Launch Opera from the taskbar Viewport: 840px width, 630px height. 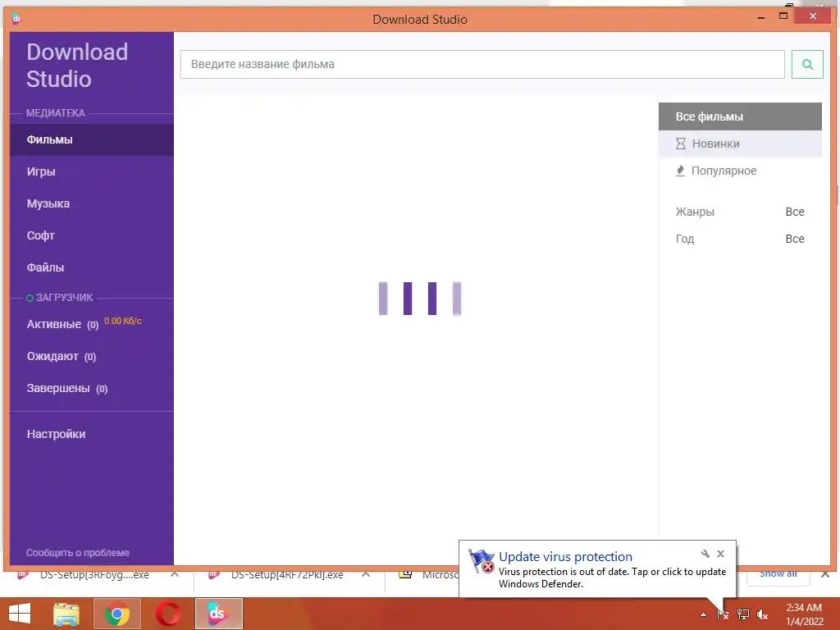click(x=168, y=614)
